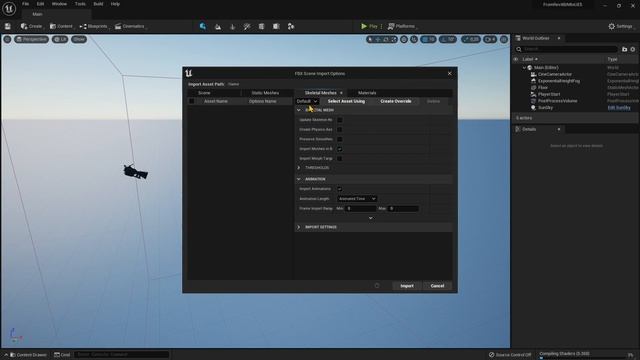
Task: Open the Help menu
Action: (115, 4)
